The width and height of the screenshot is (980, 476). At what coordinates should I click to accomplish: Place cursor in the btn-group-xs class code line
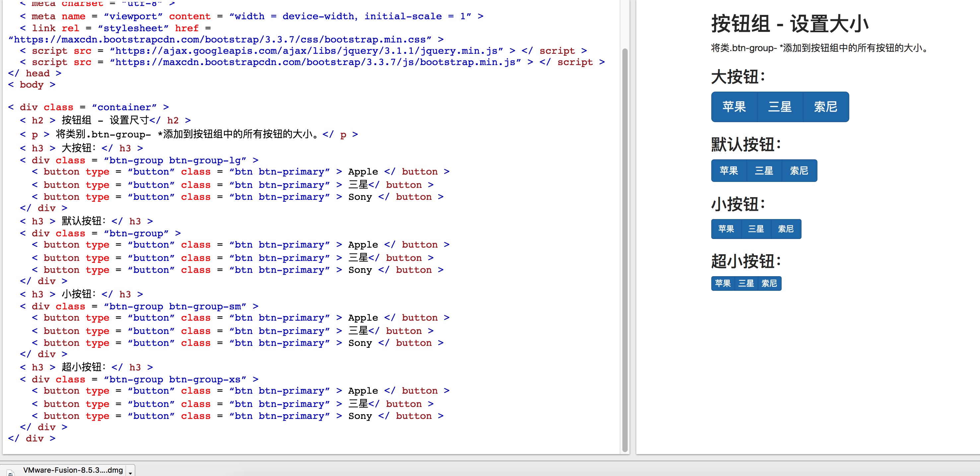(139, 379)
